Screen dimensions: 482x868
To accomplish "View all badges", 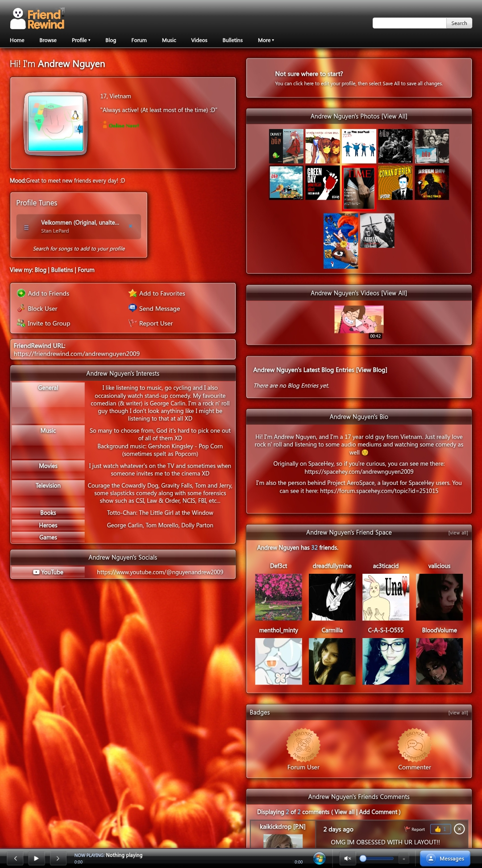I will [458, 713].
